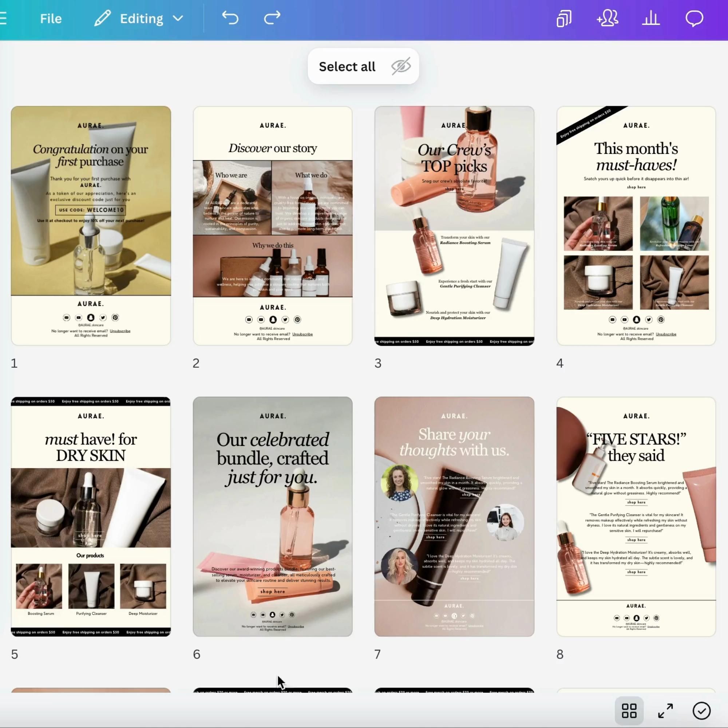This screenshot has width=728, height=728.
Task: Click page number 1 label
Action: point(14,363)
